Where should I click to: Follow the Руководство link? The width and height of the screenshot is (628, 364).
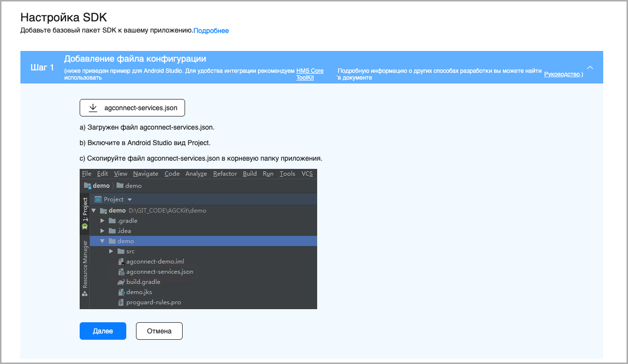point(562,74)
